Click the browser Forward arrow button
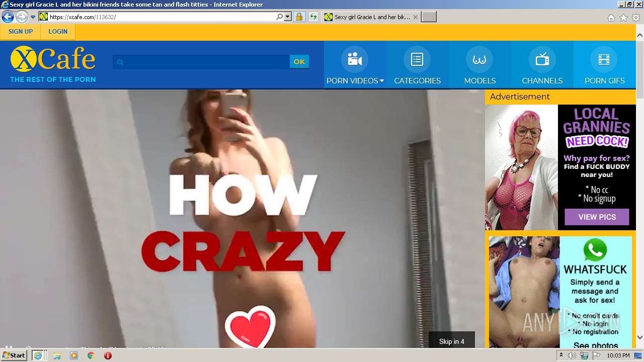This screenshot has height=362, width=644. point(22,17)
